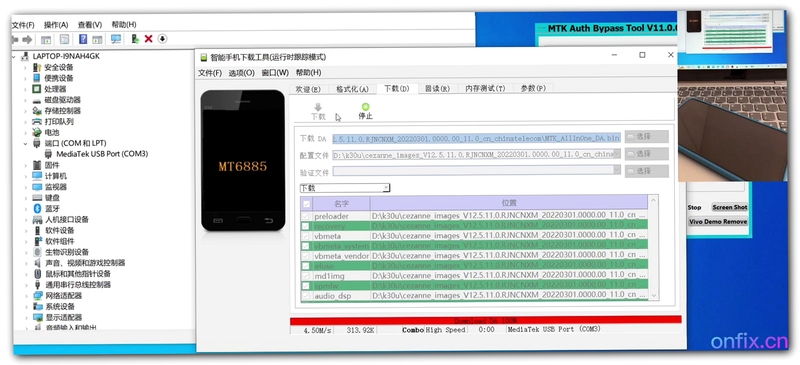This screenshot has height=365, width=800.
Task: Click the MT6885 phone preview image
Action: 243,161
